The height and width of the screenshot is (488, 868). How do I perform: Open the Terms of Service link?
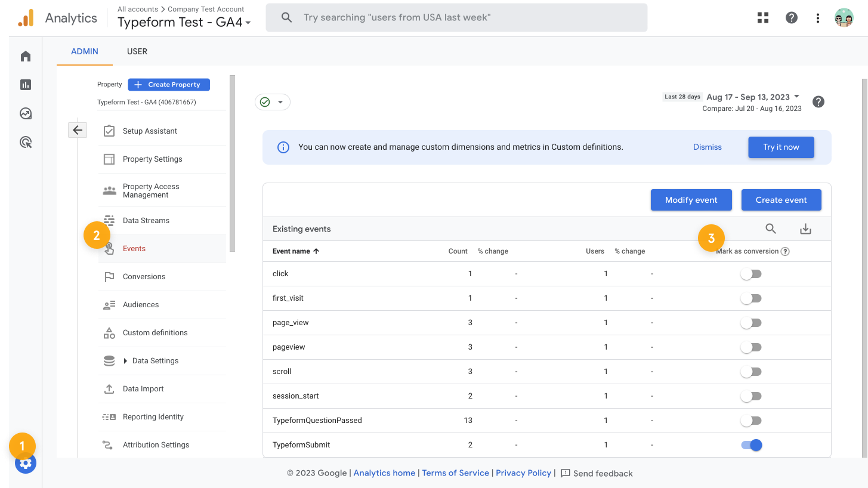[456, 473]
